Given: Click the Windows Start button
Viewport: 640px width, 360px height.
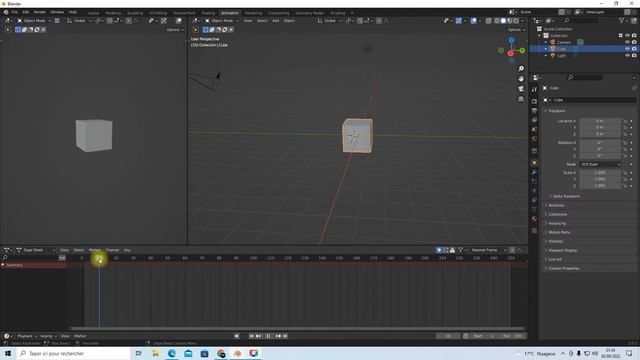Looking at the screenshot, I should (x=8, y=353).
